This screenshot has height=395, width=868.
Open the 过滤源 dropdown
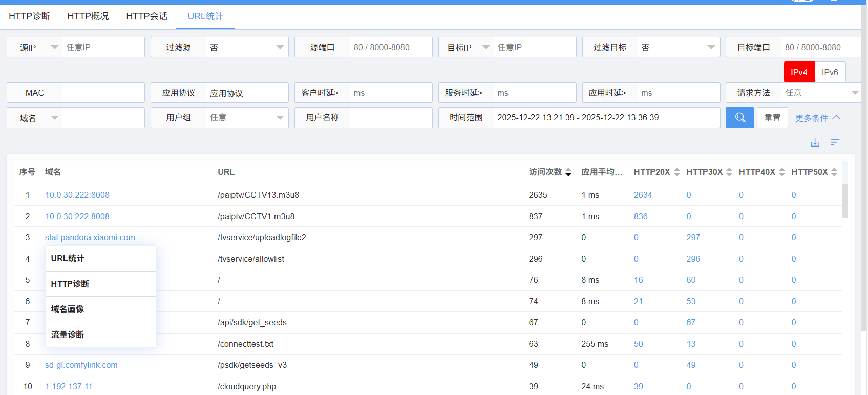pyautogui.click(x=247, y=47)
